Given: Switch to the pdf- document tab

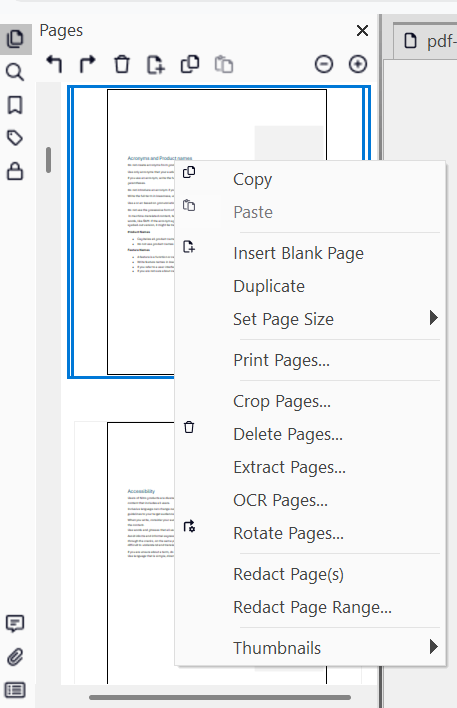Looking at the screenshot, I should 427,41.
